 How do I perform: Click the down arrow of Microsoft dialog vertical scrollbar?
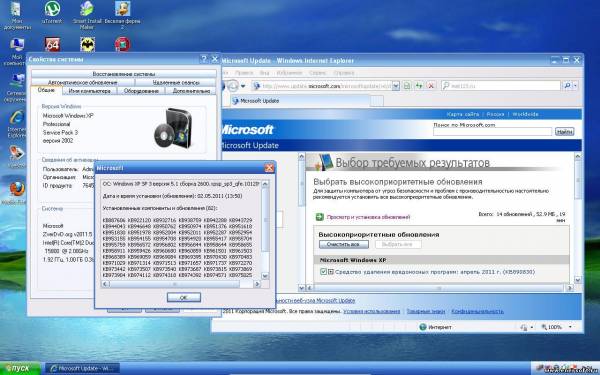coord(265,276)
